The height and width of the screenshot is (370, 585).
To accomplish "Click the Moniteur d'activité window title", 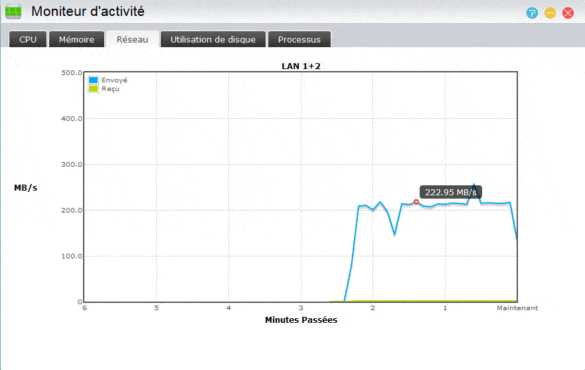I will 88,12.
